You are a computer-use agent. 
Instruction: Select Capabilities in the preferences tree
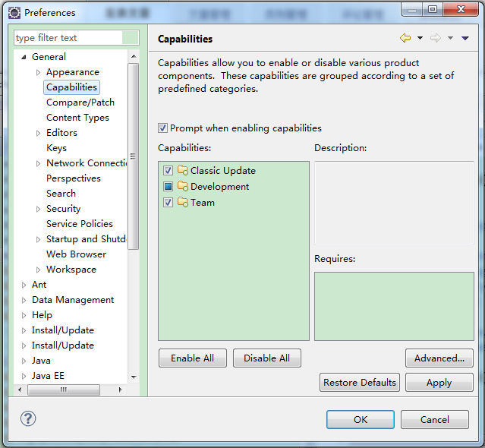(72, 87)
